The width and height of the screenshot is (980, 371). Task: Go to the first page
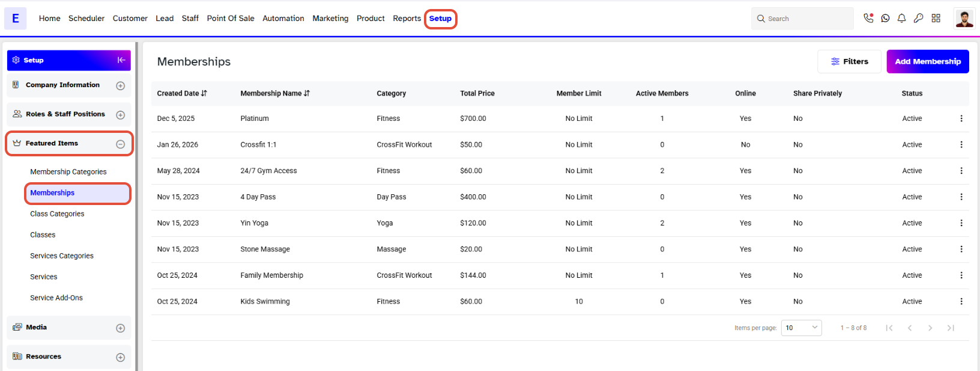pos(889,328)
